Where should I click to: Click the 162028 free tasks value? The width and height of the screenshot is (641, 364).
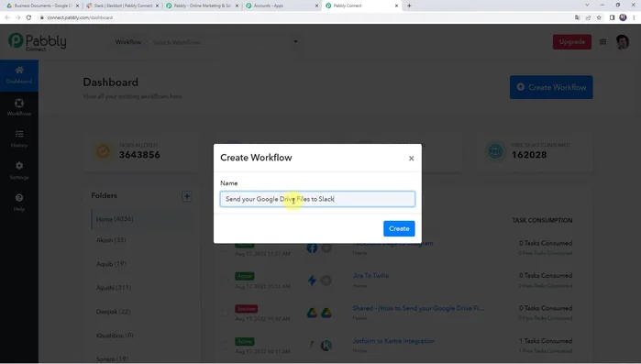pyautogui.click(x=529, y=155)
